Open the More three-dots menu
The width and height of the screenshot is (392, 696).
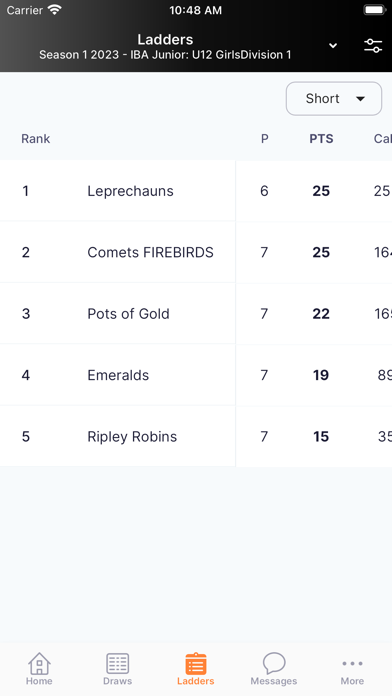[352, 664]
